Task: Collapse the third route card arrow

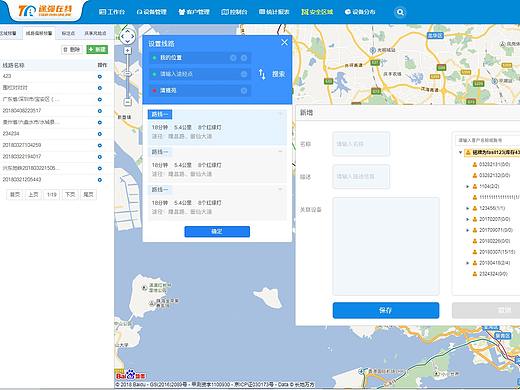Action: [280, 189]
